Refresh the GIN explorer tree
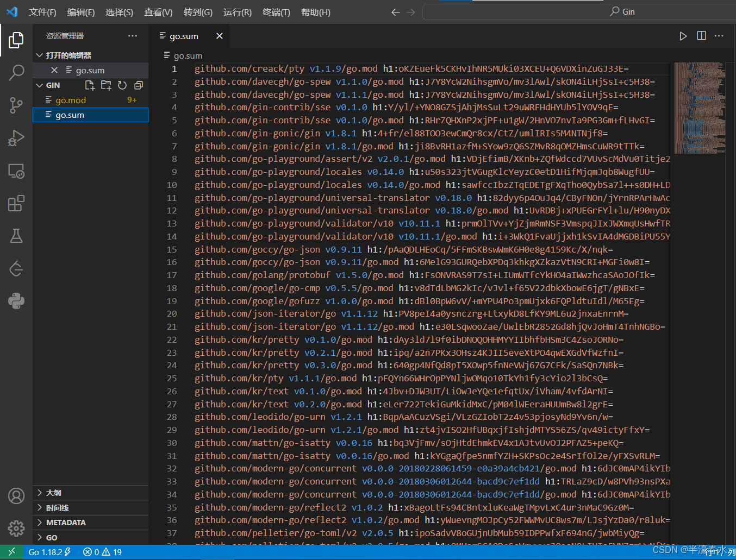Screen dimensions: 736x560 click(122, 85)
